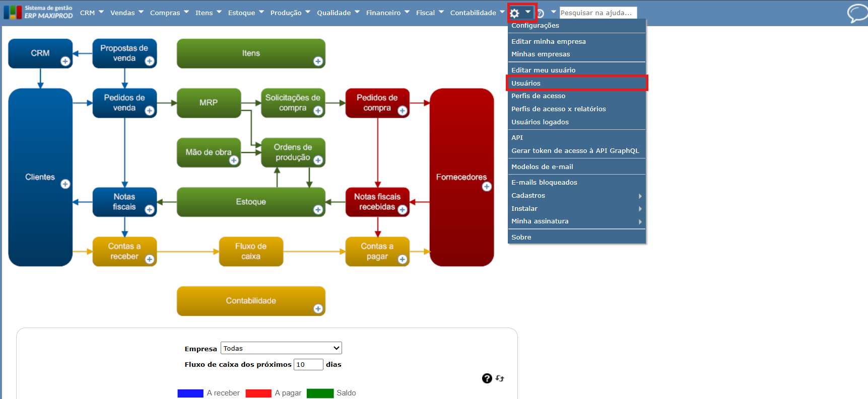Click plus icon on Notas fiscais recebidas
The width and height of the screenshot is (868, 399).
[x=402, y=210]
